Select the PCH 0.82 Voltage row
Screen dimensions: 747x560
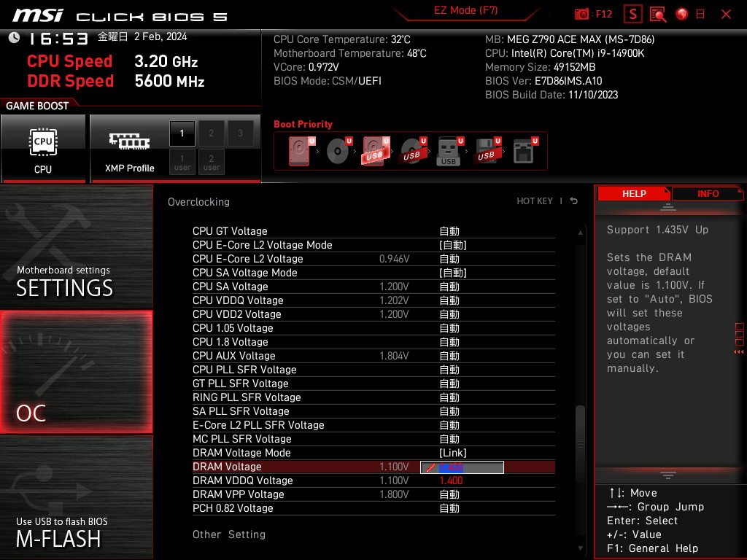(x=373, y=508)
